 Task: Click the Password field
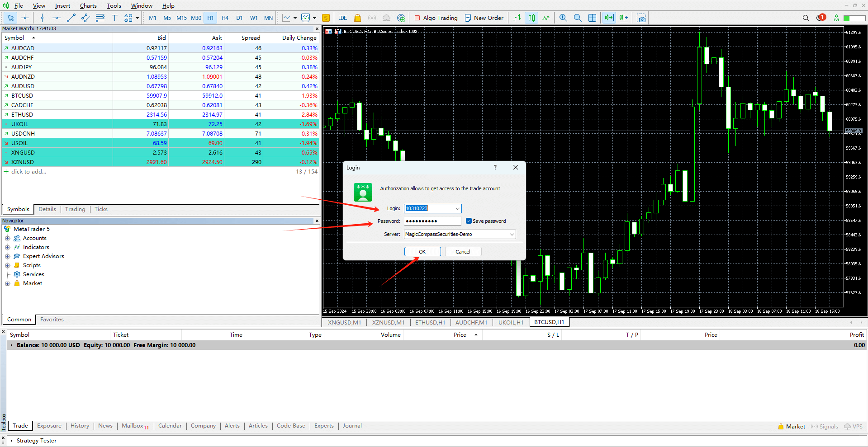click(x=432, y=221)
